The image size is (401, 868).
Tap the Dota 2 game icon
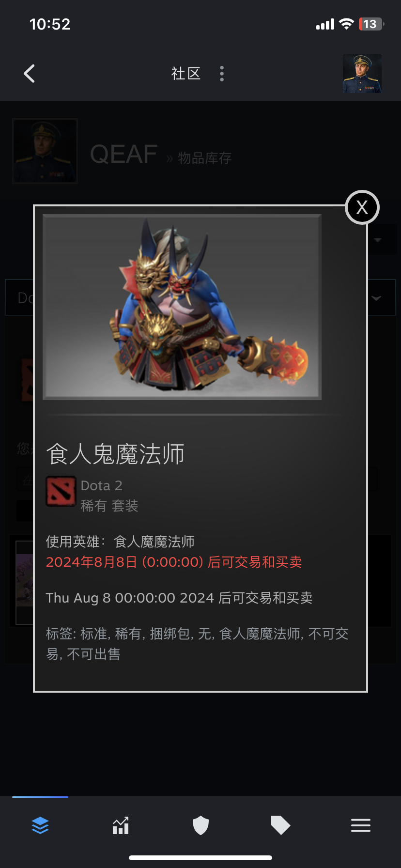coord(61,491)
